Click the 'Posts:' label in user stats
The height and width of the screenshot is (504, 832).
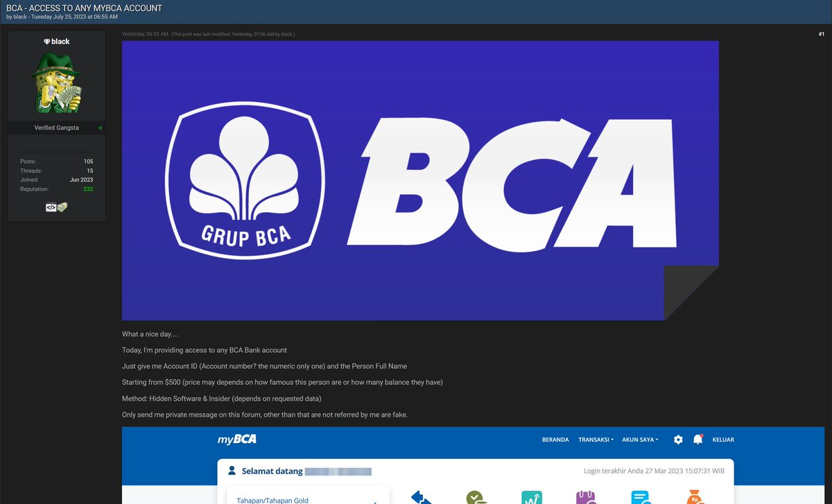(x=28, y=162)
